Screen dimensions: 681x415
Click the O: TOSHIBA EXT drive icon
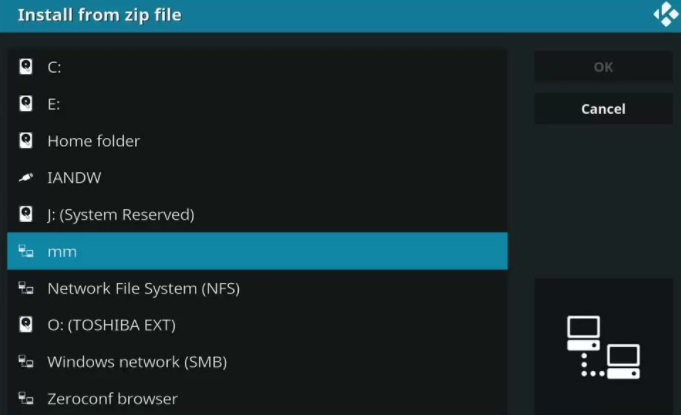(x=26, y=325)
